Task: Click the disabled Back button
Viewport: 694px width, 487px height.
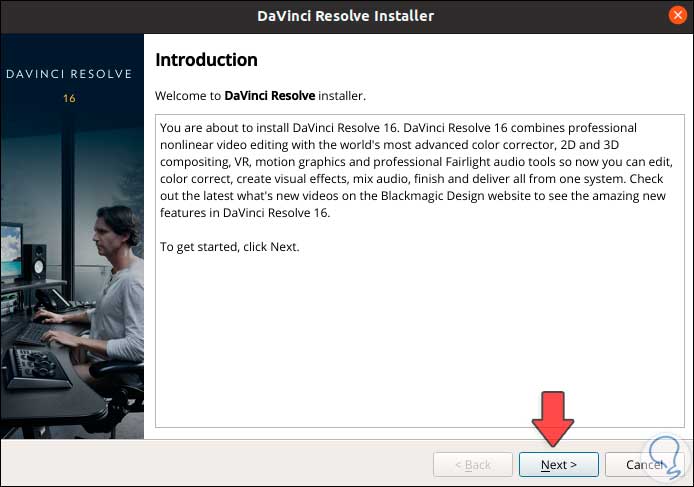Action: (473, 464)
